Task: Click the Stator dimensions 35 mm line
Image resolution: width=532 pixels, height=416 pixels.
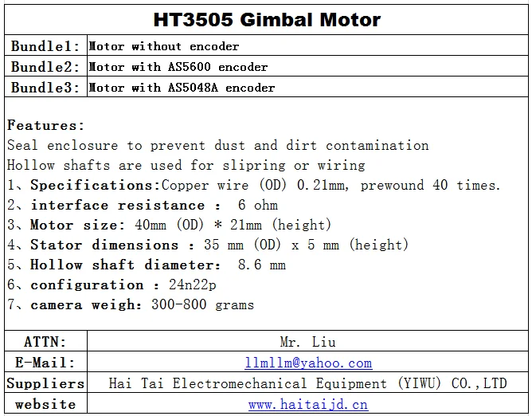Action: coord(208,245)
